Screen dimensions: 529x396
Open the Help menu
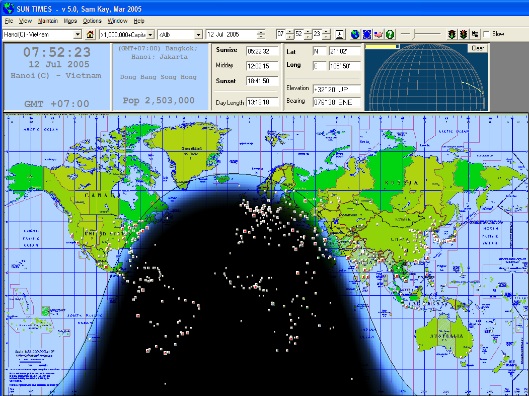pyautogui.click(x=139, y=21)
